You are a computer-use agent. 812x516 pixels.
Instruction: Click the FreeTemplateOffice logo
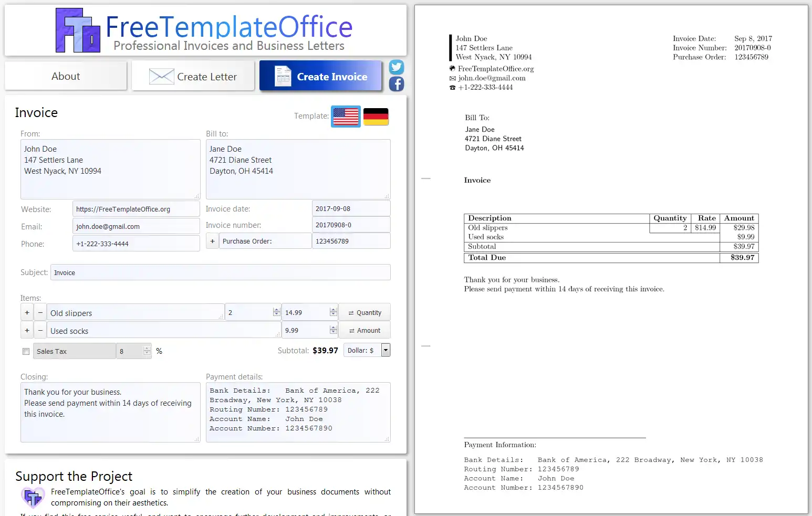tap(204, 30)
